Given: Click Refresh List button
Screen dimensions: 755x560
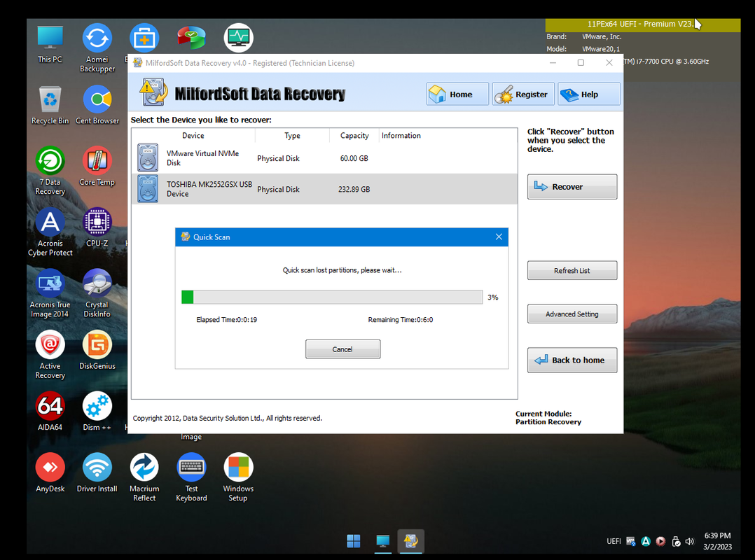Looking at the screenshot, I should click(x=572, y=270).
